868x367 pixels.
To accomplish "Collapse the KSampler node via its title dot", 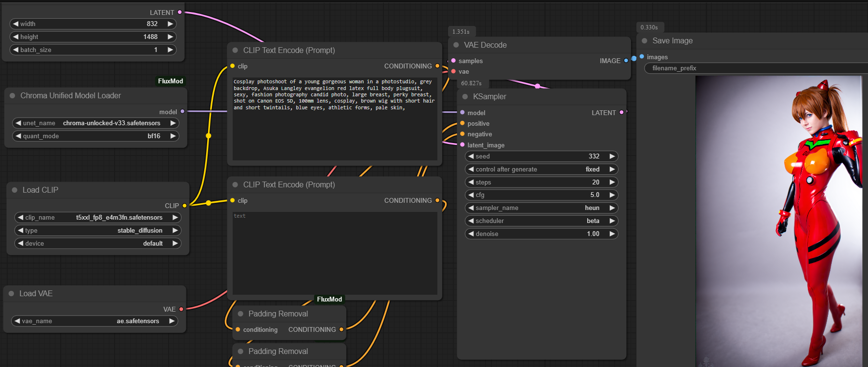I will pyautogui.click(x=465, y=97).
